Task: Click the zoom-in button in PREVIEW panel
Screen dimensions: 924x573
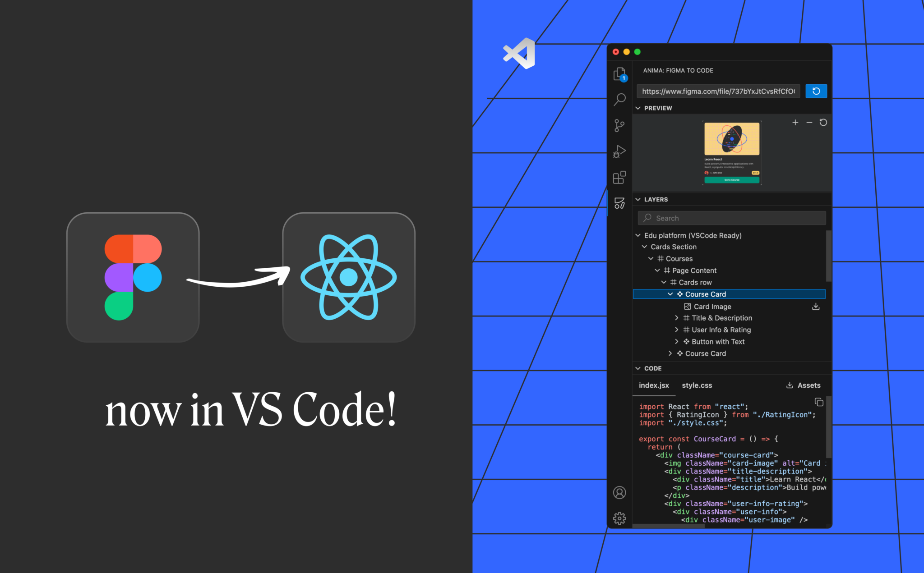Action: [795, 121]
